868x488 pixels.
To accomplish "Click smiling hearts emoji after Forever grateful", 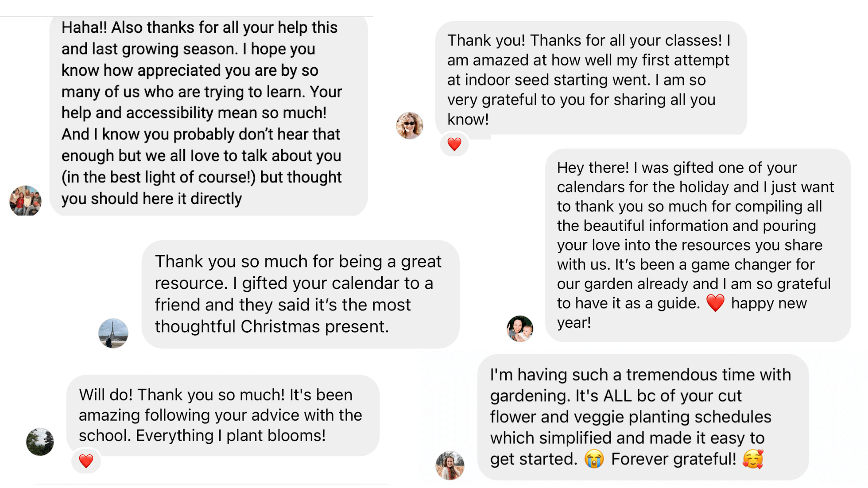I will pos(753,459).
